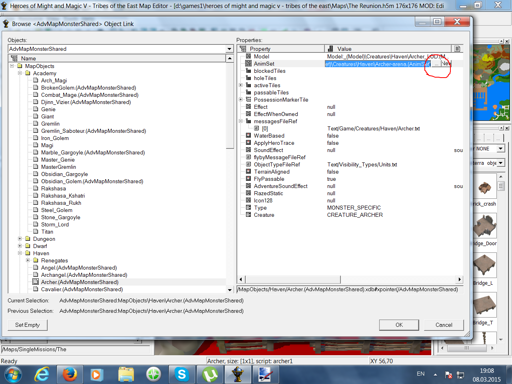Select the AnimSet value field
The width and height of the screenshot is (512, 384).
click(x=378, y=64)
